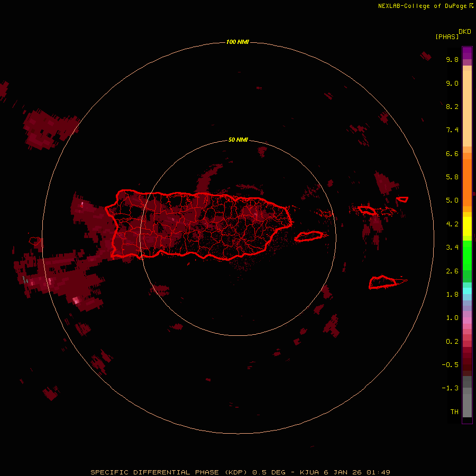Select the 4.2 scale value
Viewport: 476px width, 476px height.
tap(452, 224)
